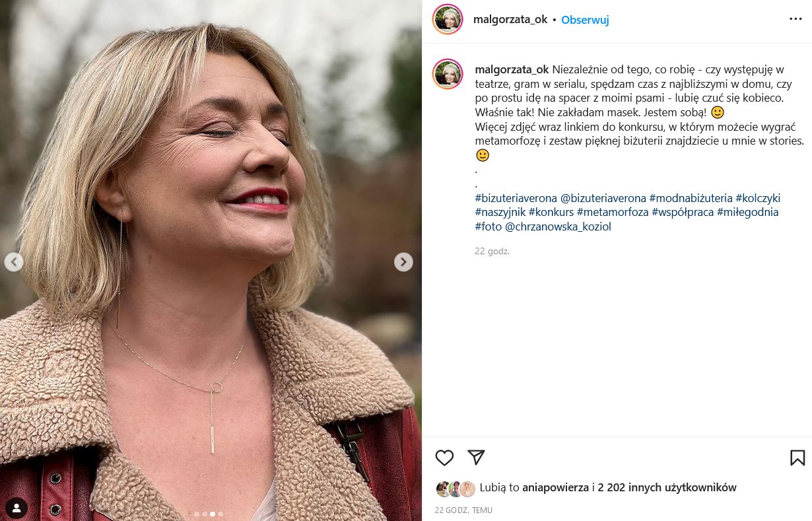Viewport: 812px width, 521px height.
Task: Open the profile picture in post header
Action: click(448, 19)
